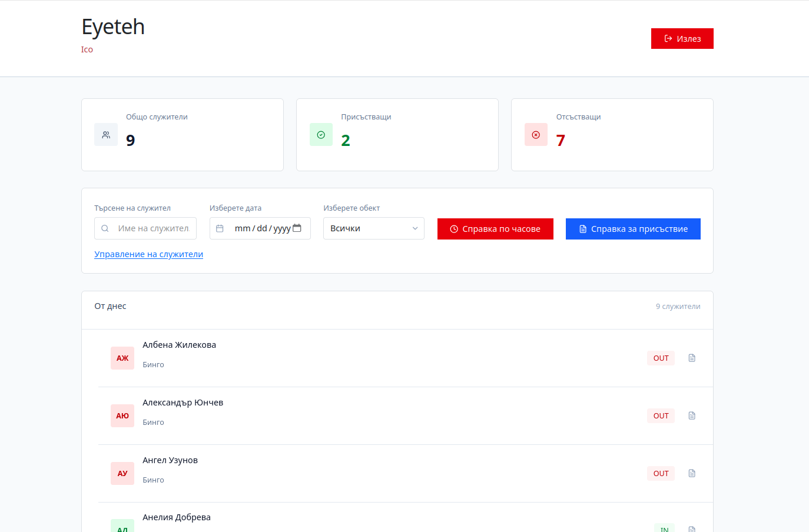Open the Всички object dropdown
This screenshot has height=532, width=809.
[374, 228]
